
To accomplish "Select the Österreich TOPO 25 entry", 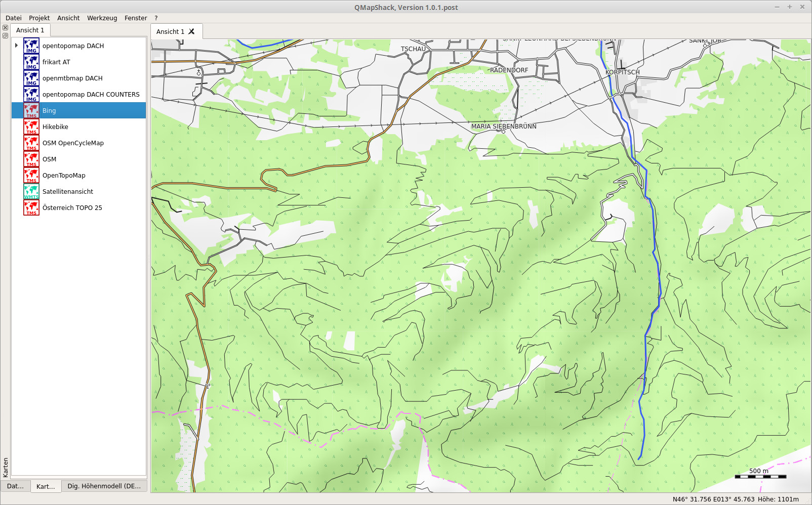I will [79, 207].
